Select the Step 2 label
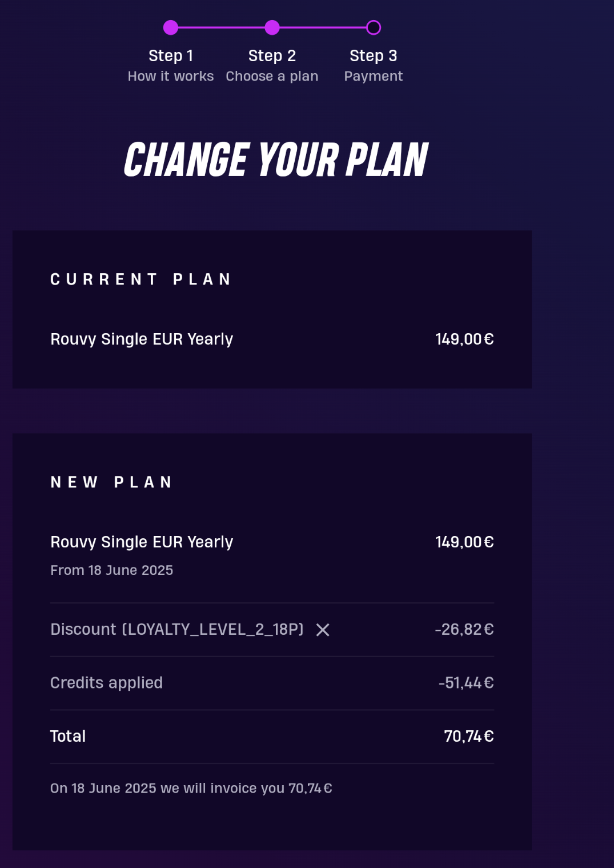614x868 pixels. 272,55
